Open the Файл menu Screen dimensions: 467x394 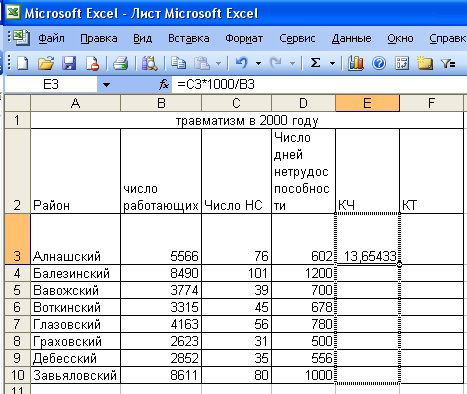point(51,39)
